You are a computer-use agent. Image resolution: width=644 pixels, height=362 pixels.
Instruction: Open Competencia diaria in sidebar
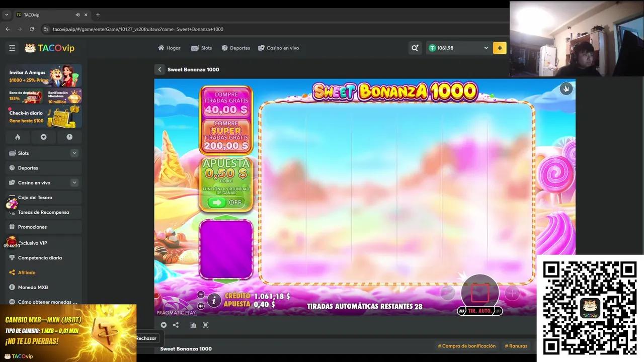(44, 258)
